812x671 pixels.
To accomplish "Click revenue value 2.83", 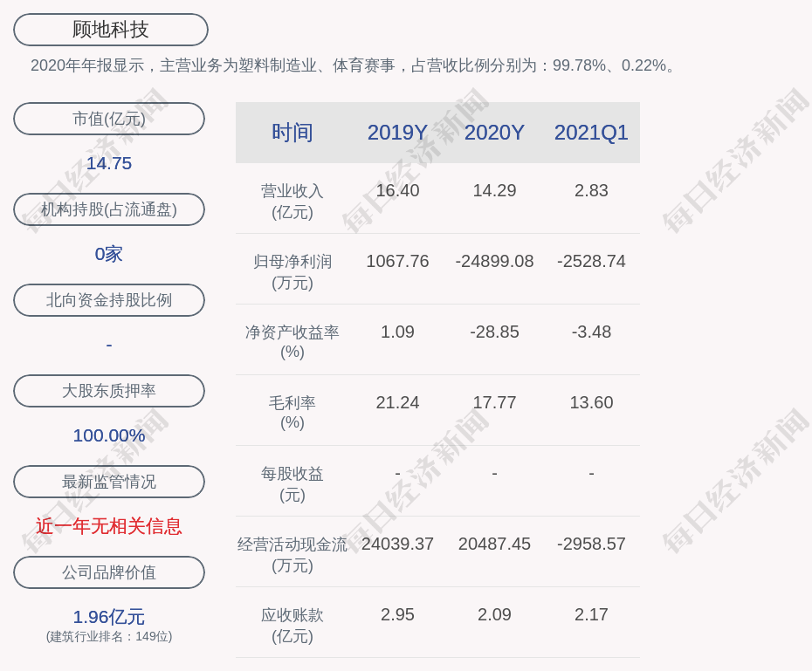I will pyautogui.click(x=591, y=190).
